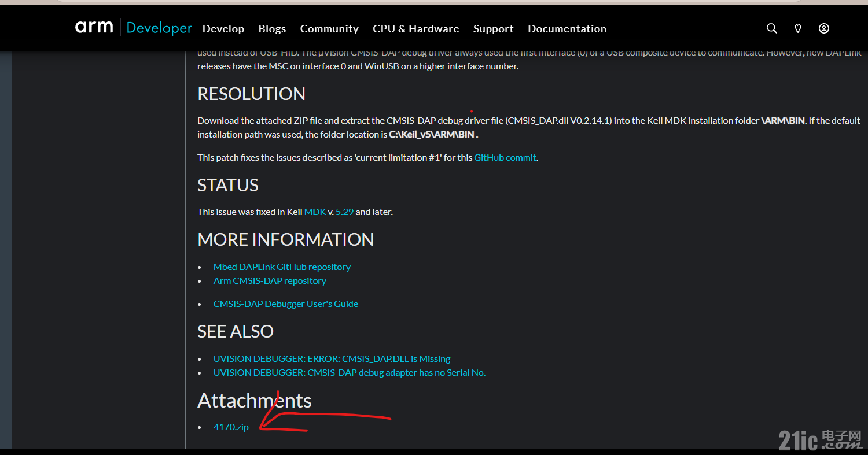The width and height of the screenshot is (868, 455).
Task: Click the arm logo
Action: (x=94, y=27)
